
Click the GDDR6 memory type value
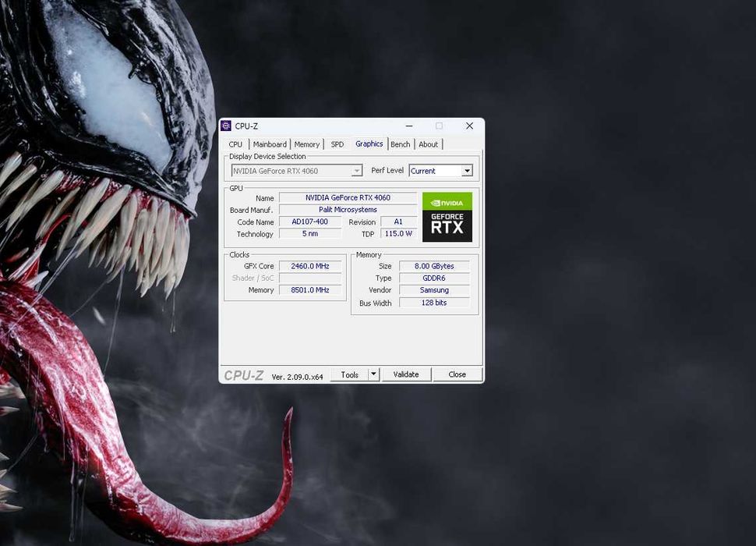(x=434, y=278)
